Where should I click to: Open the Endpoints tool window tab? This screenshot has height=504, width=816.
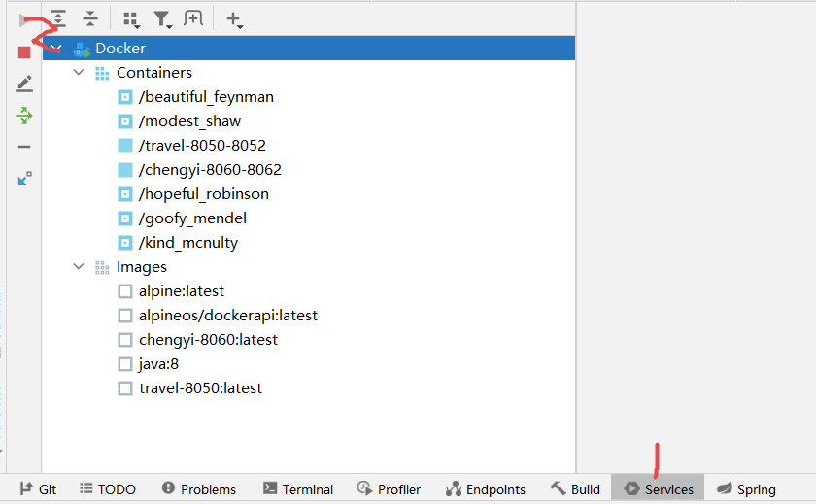(486, 488)
